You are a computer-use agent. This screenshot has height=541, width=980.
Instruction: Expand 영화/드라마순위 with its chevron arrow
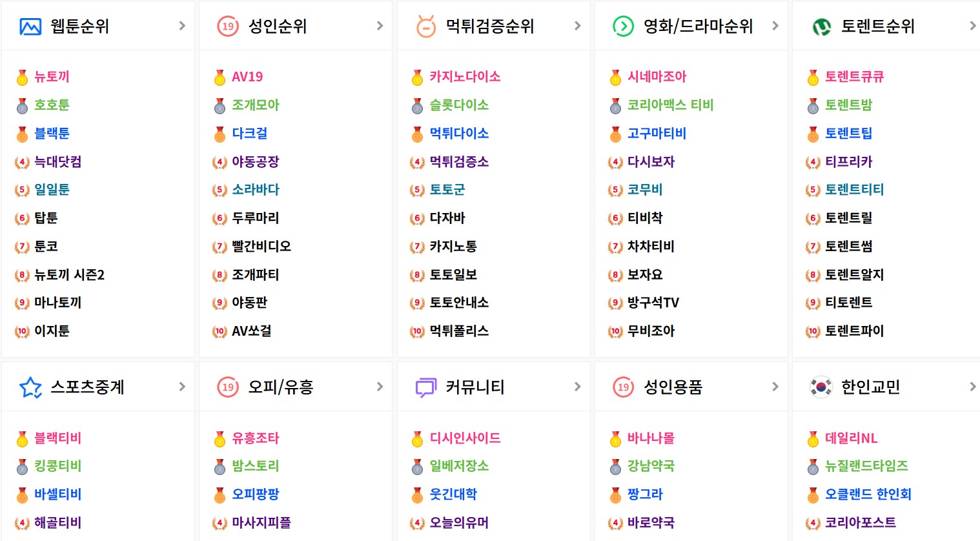[x=775, y=26]
